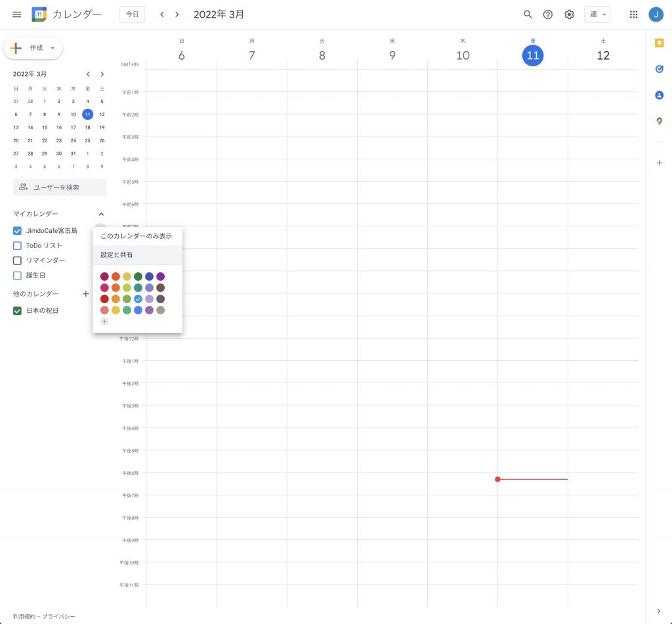Open Google Keep side panel
Viewport: 672px width, 624px height.
click(x=659, y=43)
